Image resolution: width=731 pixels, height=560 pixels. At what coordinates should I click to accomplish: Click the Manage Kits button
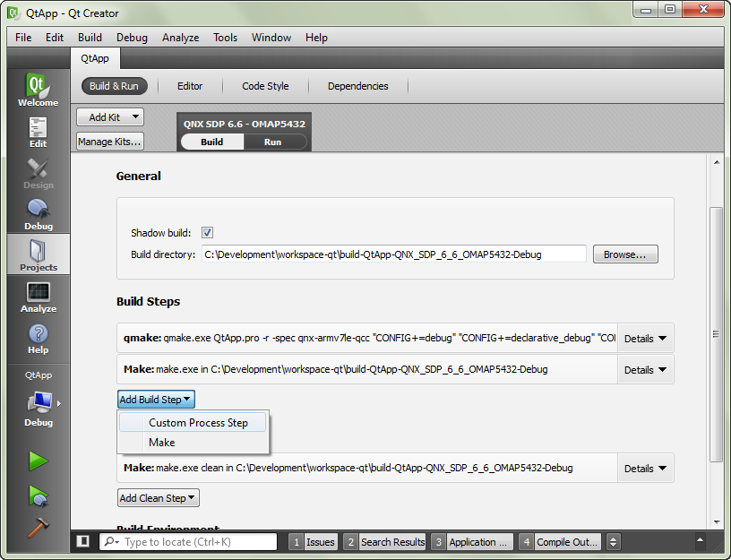pyautogui.click(x=109, y=142)
